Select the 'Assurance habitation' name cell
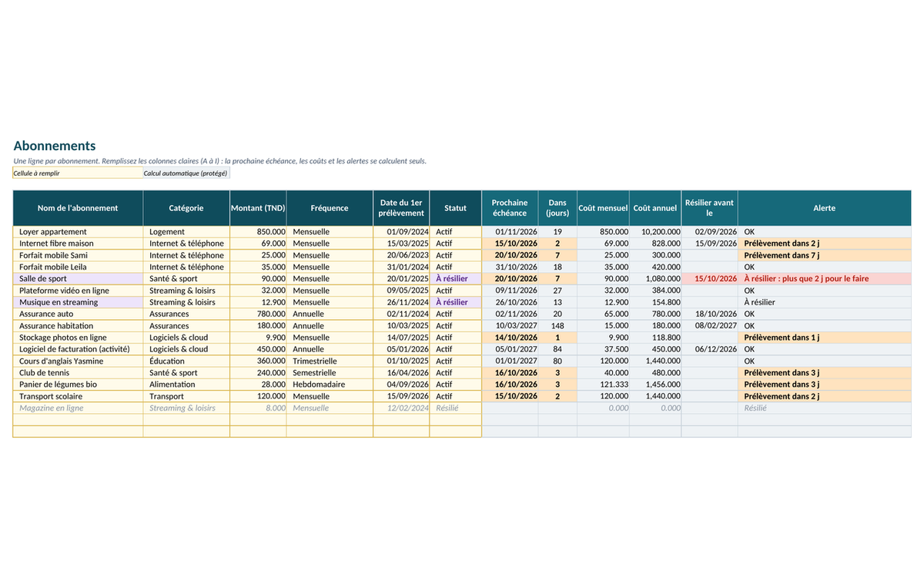This screenshot has width=924, height=578. [78, 326]
